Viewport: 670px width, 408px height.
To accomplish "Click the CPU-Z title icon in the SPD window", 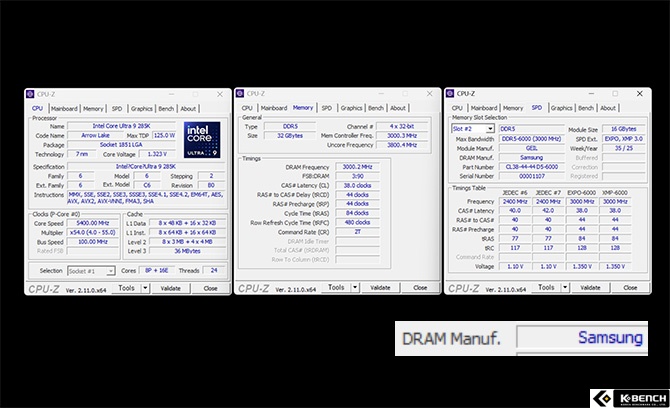I will (x=450, y=93).
